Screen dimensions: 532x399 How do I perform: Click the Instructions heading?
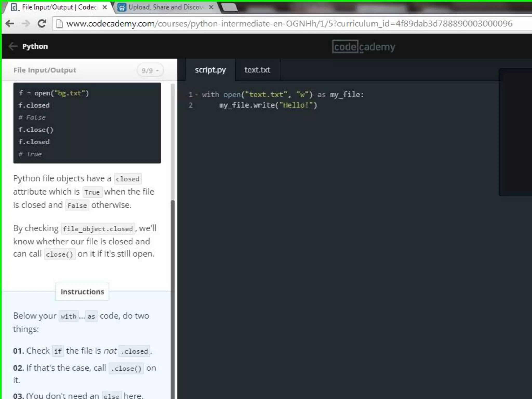82,292
